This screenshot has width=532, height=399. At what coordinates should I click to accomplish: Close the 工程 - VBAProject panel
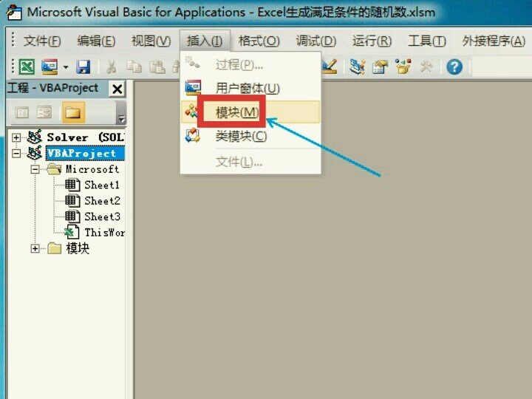117,89
